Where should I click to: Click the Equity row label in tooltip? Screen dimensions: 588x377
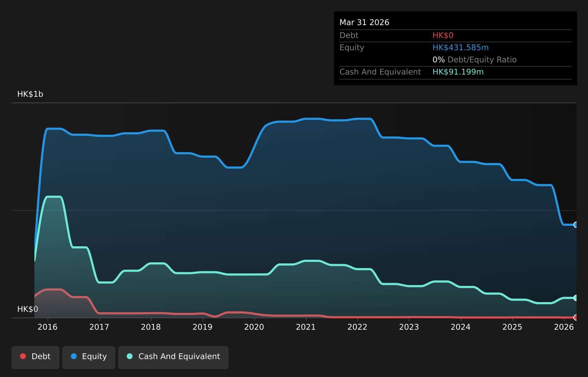(x=352, y=48)
